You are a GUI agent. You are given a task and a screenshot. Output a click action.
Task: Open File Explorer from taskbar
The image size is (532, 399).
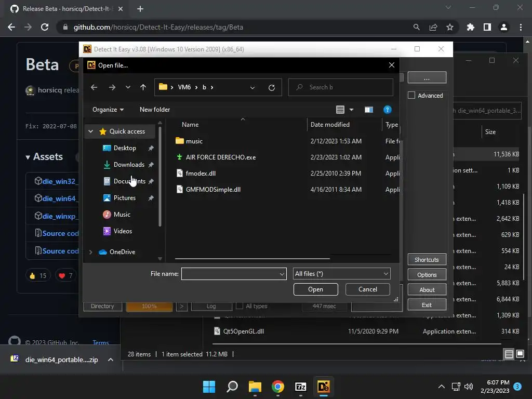coord(255,387)
